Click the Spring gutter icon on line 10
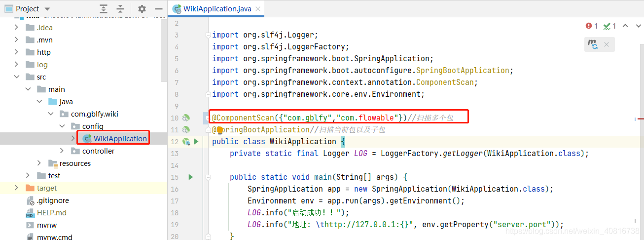Viewport: 644px width, 240px height. pos(186,118)
